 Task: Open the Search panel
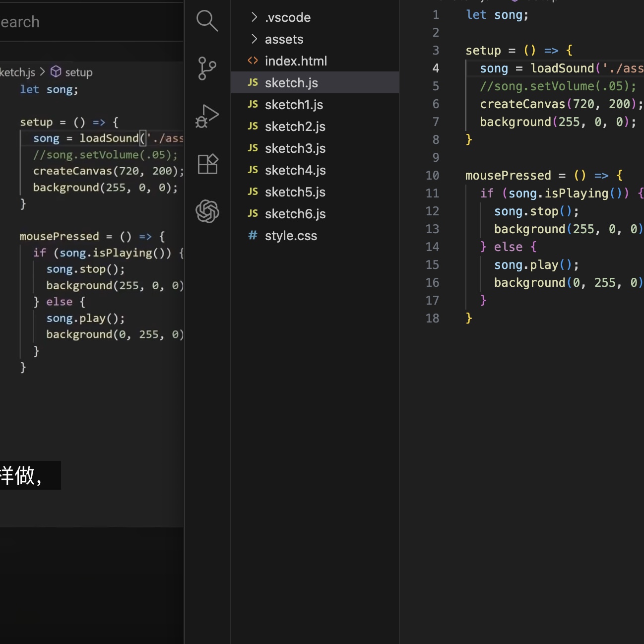click(x=207, y=21)
